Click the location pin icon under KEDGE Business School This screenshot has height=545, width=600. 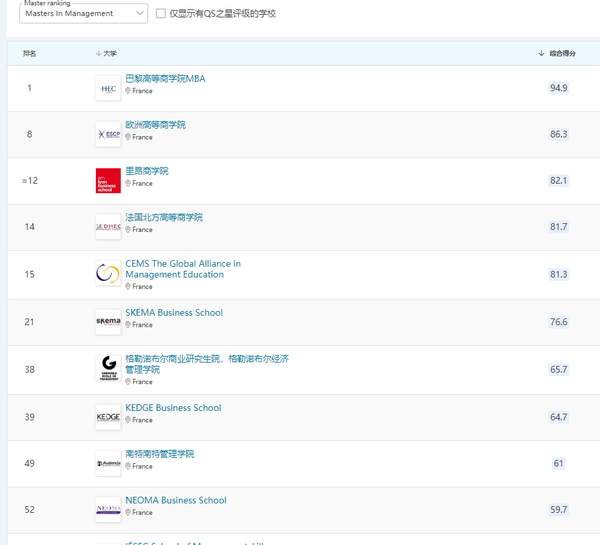click(128, 420)
